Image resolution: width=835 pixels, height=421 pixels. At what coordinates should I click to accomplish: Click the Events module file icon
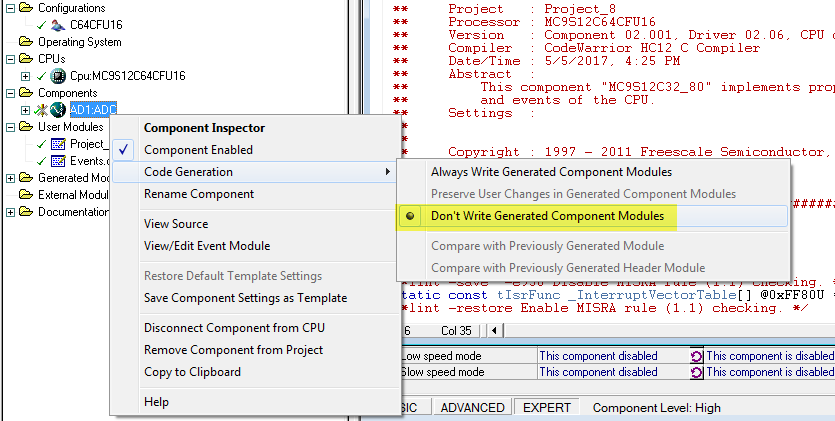58,161
